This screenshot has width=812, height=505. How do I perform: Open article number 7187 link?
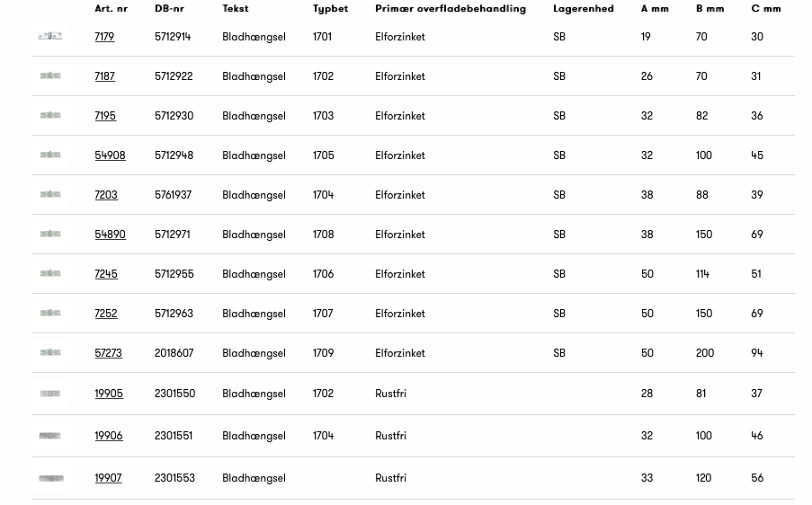[x=104, y=76]
